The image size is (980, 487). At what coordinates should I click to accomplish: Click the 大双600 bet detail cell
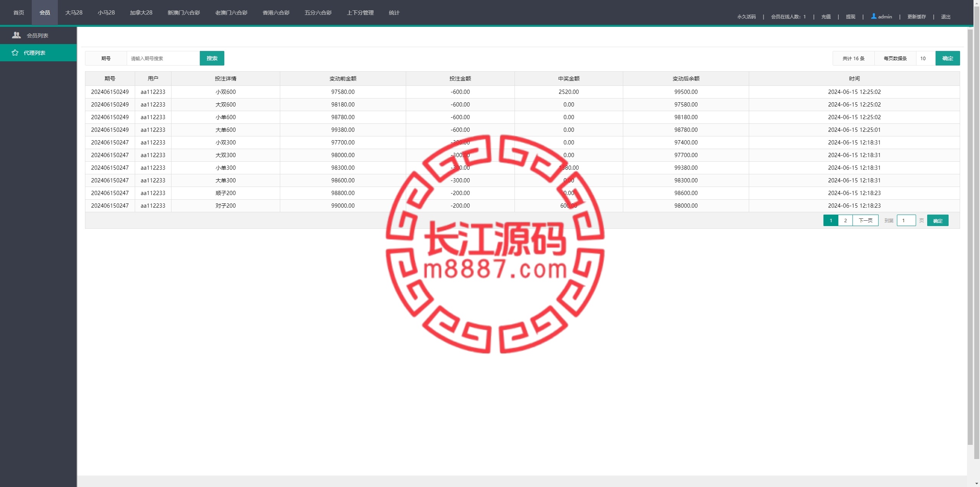click(225, 105)
